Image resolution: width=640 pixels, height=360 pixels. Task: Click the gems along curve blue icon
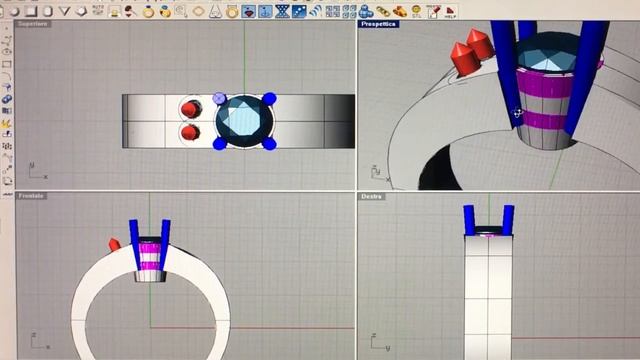coord(299,11)
